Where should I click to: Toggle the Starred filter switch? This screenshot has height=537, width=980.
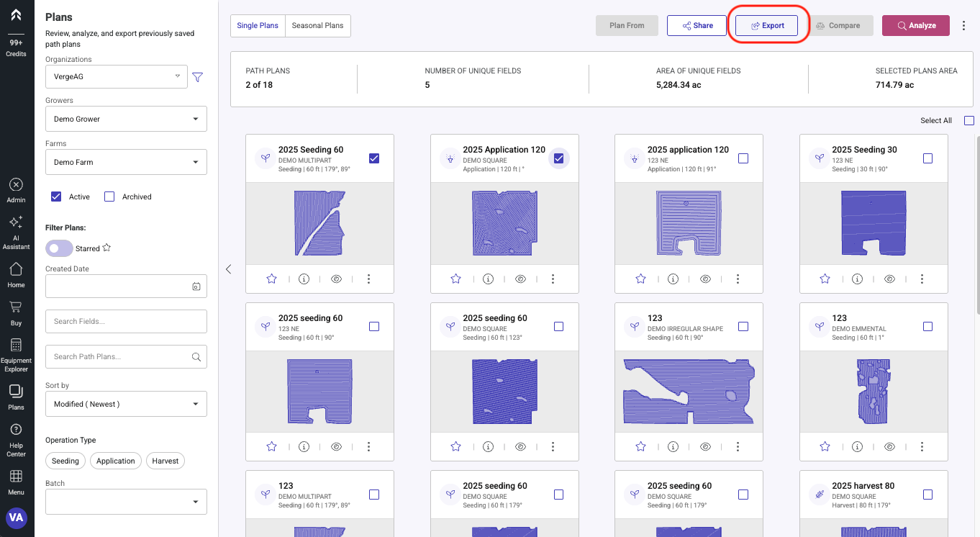pyautogui.click(x=59, y=248)
